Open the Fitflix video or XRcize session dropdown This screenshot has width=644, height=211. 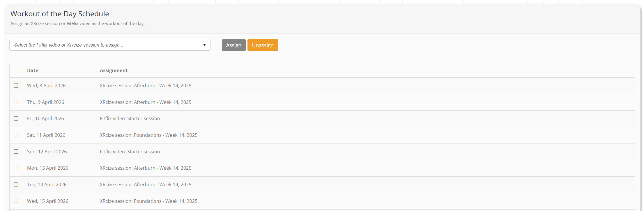tap(110, 45)
